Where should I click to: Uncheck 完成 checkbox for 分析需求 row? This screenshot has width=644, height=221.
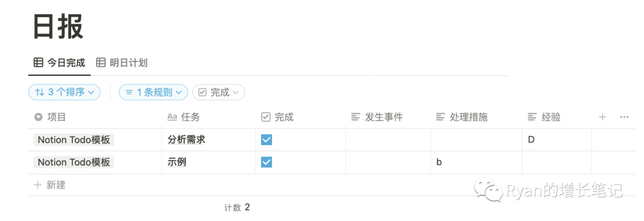266,140
